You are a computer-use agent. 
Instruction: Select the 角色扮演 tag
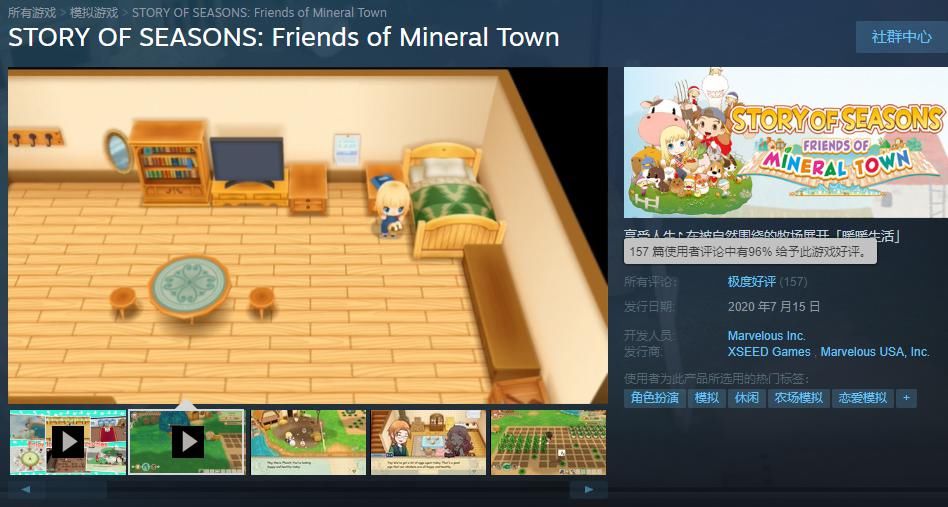point(655,398)
